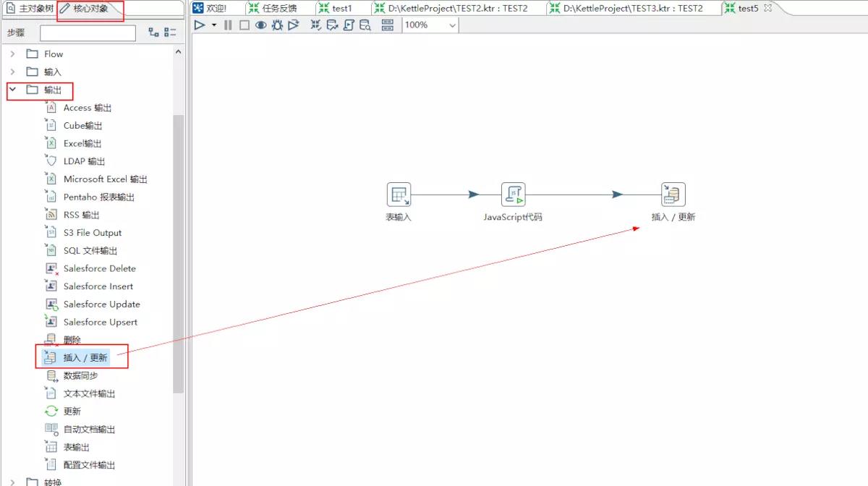Click the Pause transformation icon
The height and width of the screenshot is (486, 868).
point(229,25)
